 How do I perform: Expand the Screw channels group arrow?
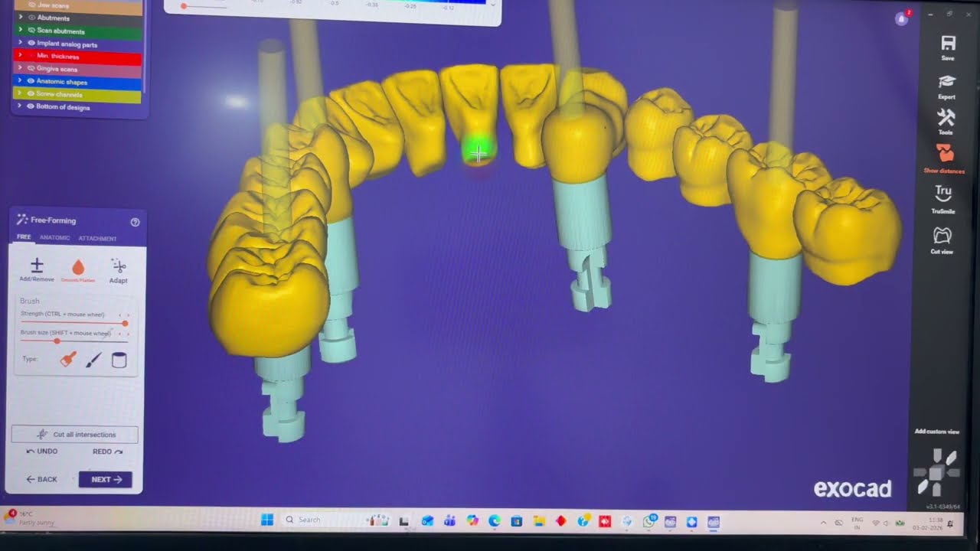coord(21,94)
